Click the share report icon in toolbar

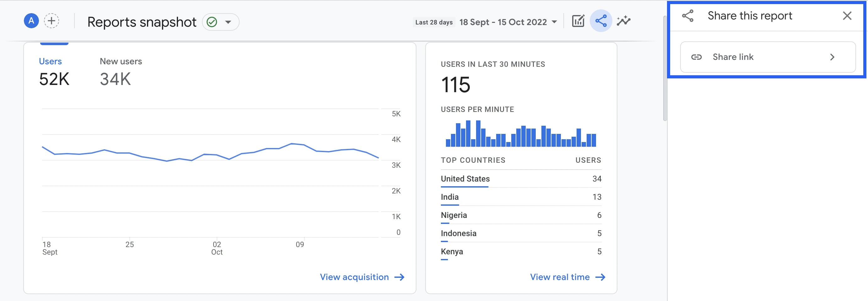pyautogui.click(x=601, y=21)
